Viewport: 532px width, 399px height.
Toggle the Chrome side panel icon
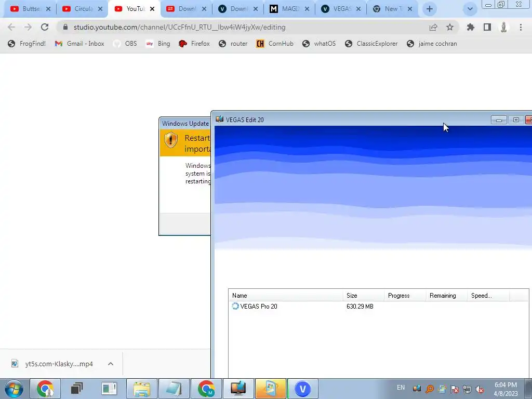487,27
